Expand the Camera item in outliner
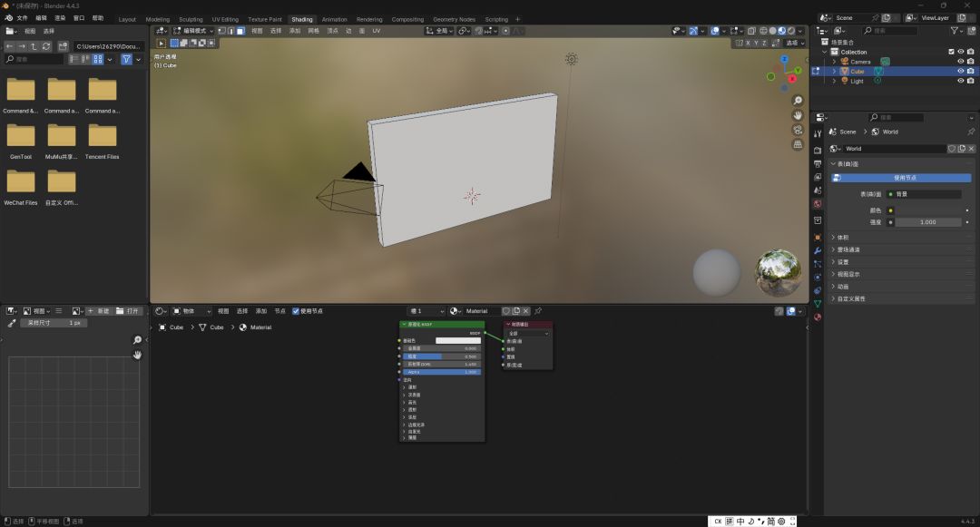 835,62
